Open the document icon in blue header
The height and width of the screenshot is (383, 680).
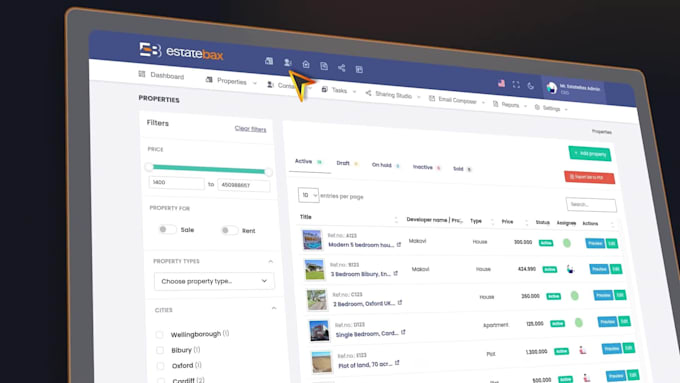point(324,66)
